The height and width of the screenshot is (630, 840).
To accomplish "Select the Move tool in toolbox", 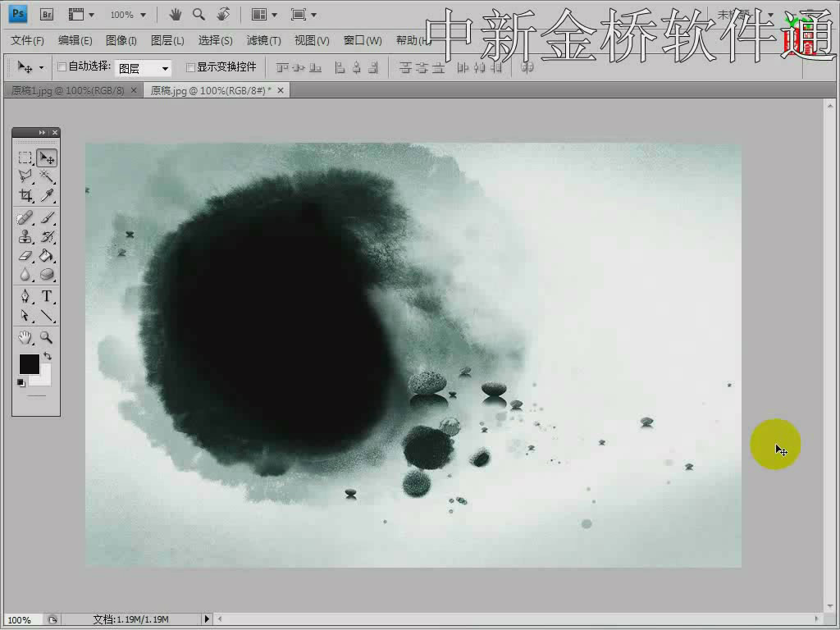I will [x=47, y=157].
